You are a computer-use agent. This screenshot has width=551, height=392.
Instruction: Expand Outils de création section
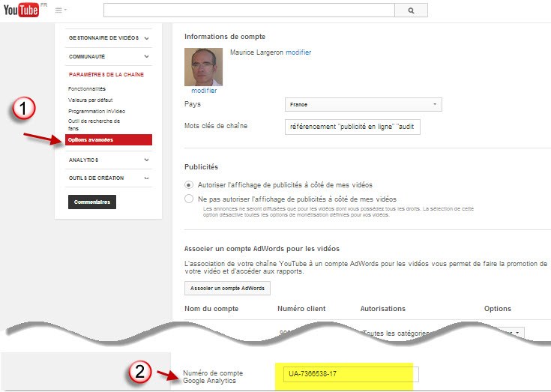click(109, 178)
